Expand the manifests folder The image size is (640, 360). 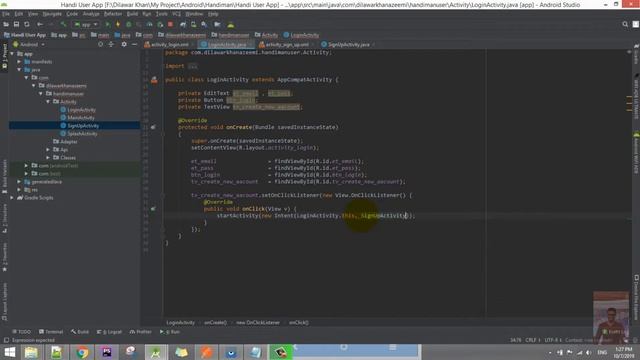(x=19, y=62)
